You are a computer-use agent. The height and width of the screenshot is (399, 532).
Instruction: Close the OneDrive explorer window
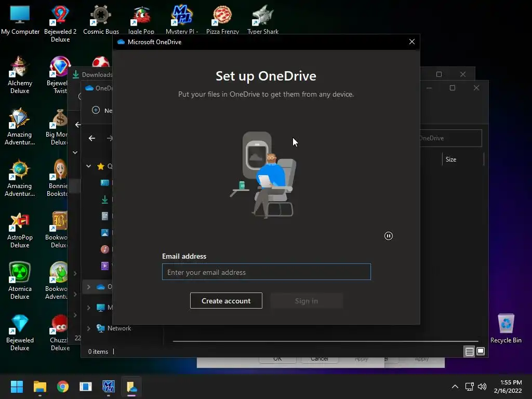click(x=476, y=88)
